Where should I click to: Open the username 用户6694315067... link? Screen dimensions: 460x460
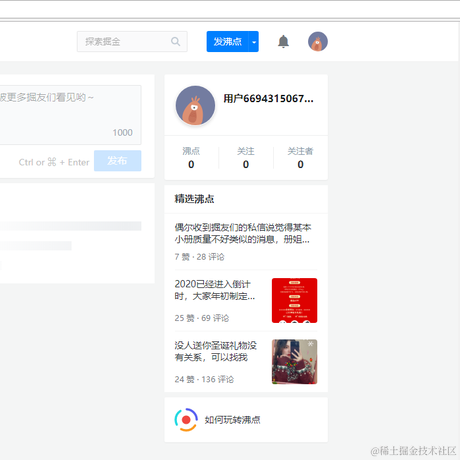pyautogui.click(x=268, y=99)
